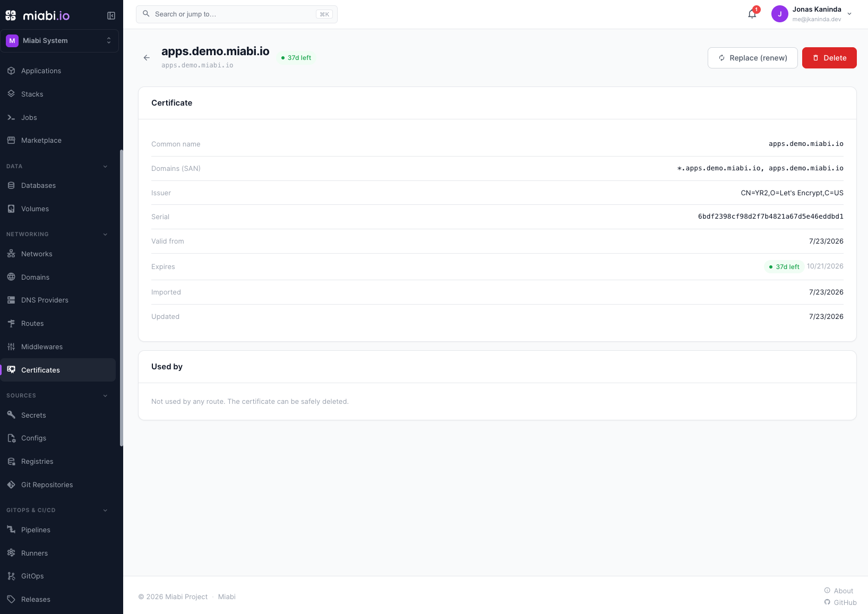Collapse the sidebar panel icon
This screenshot has width=868, height=614.
(111, 15)
